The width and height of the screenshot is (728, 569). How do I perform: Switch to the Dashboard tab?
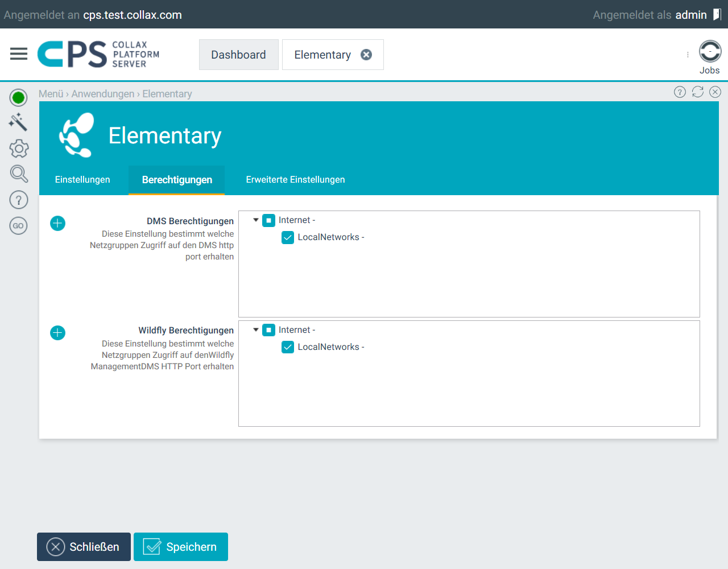click(x=239, y=55)
